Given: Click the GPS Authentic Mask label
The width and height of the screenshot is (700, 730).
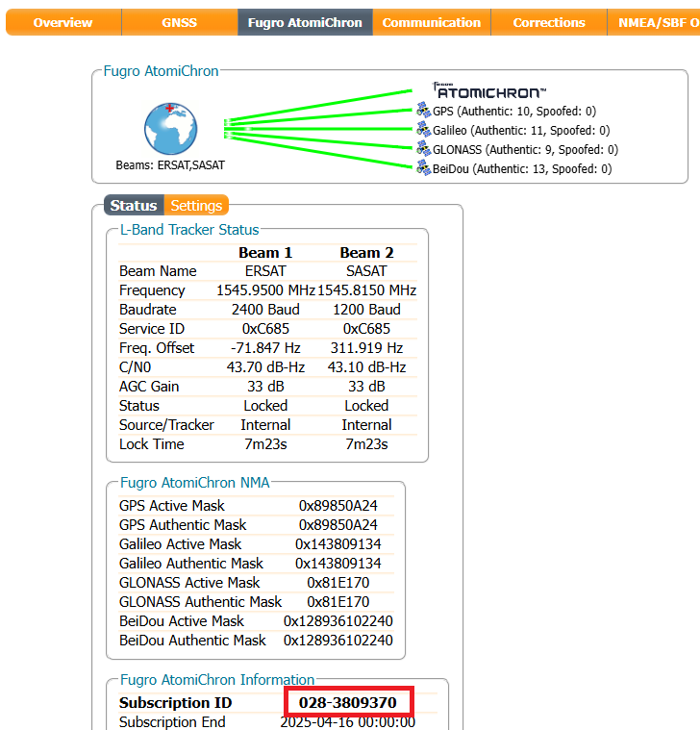Looking at the screenshot, I should point(183,525).
